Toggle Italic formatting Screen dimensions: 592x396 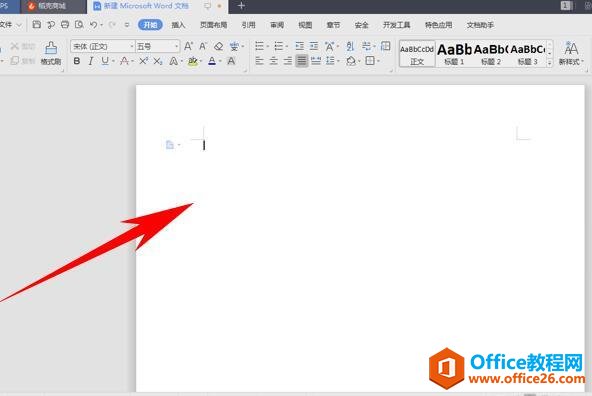point(91,61)
